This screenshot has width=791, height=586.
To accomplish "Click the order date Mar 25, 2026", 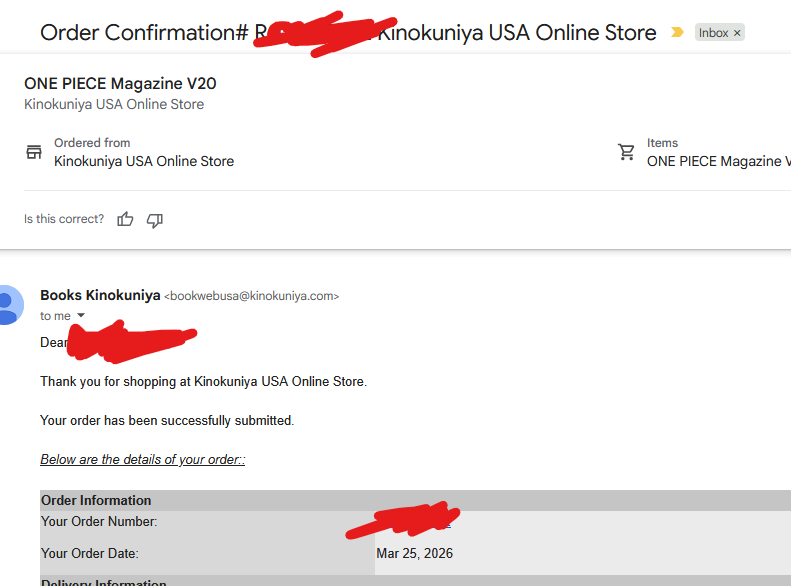I will click(415, 553).
